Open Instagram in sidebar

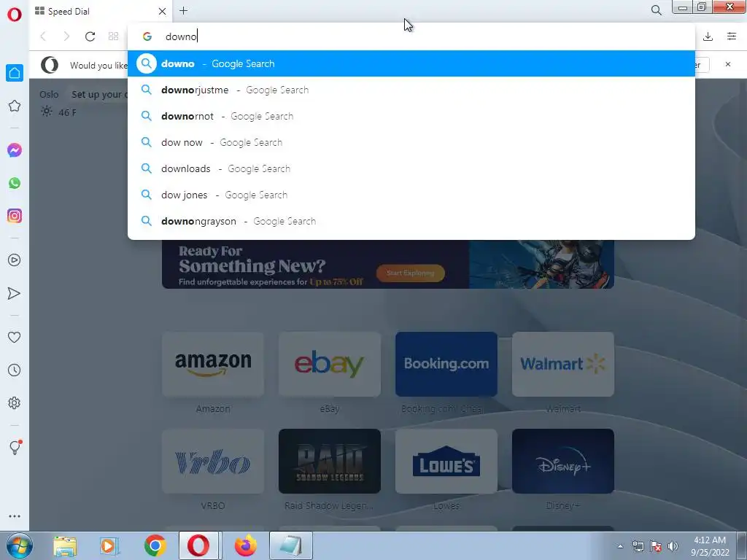point(15,216)
